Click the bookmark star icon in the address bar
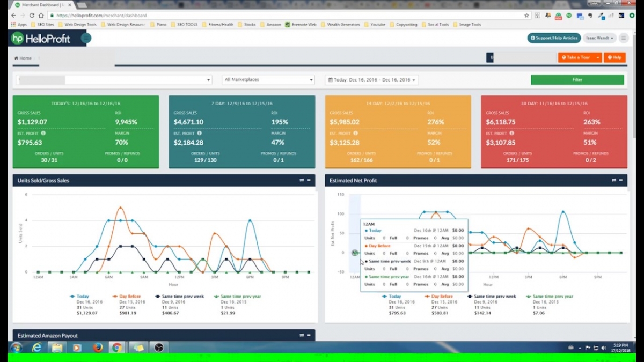 tap(528, 16)
